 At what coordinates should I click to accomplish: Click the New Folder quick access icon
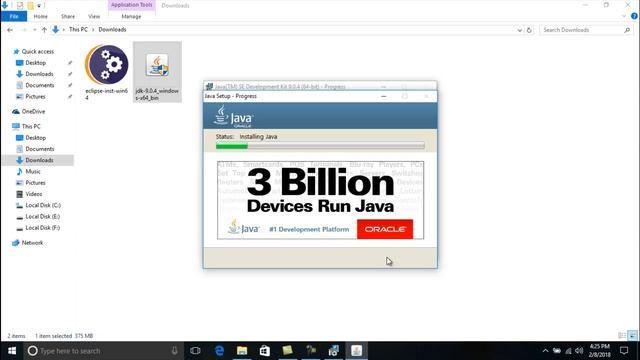tap(30, 6)
